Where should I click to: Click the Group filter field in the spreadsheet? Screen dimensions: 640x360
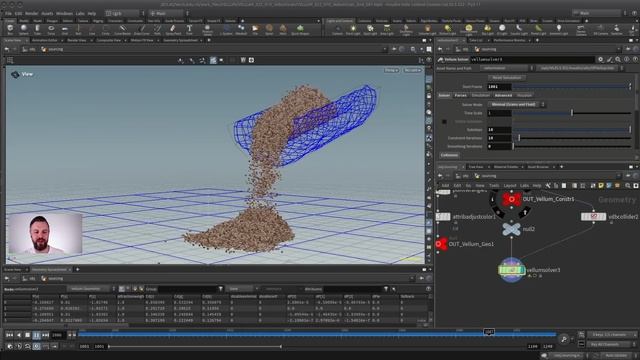pyautogui.click(x=187, y=289)
